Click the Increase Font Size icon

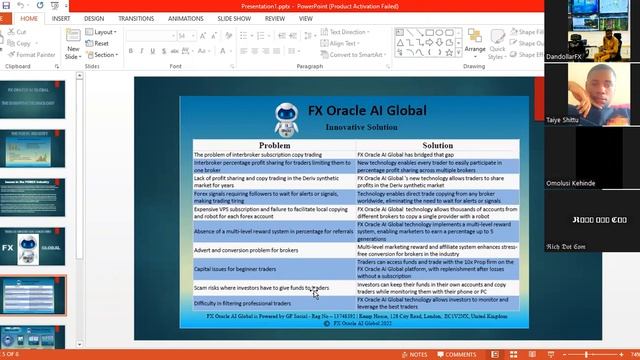(x=203, y=36)
